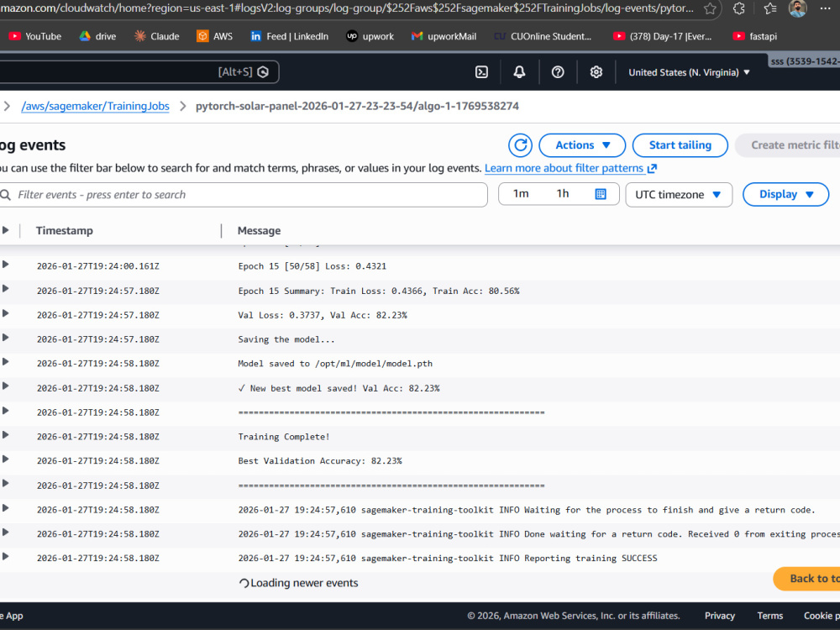Open the Google drive bookmark
The height and width of the screenshot is (630, 840).
(97, 36)
